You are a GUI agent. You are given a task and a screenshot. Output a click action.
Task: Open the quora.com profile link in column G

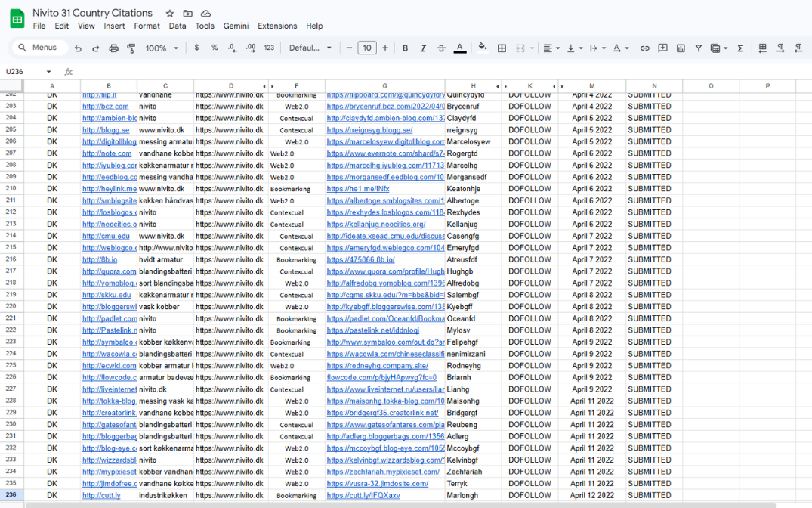point(385,271)
